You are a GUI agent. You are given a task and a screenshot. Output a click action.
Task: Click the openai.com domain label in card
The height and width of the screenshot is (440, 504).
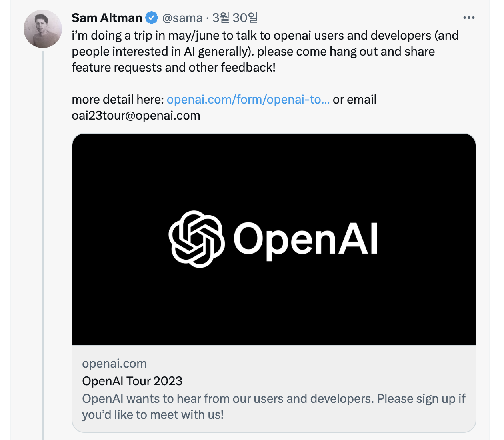[114, 363]
